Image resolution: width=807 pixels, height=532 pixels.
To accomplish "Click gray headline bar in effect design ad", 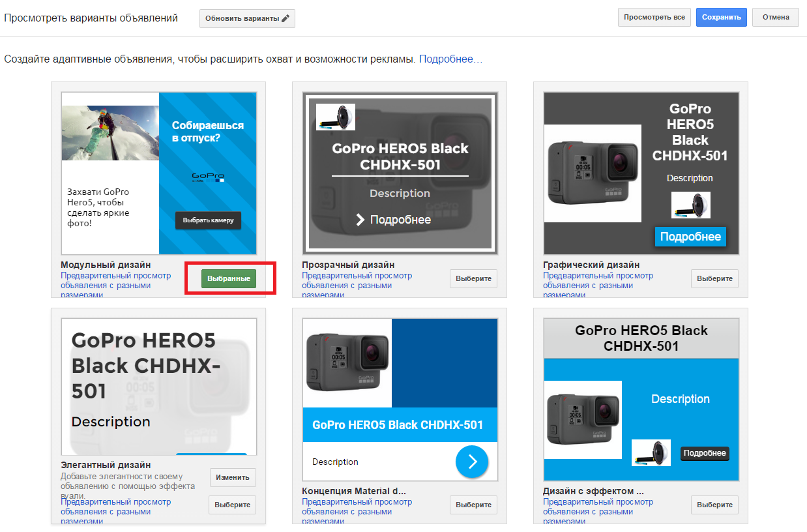I will [641, 338].
